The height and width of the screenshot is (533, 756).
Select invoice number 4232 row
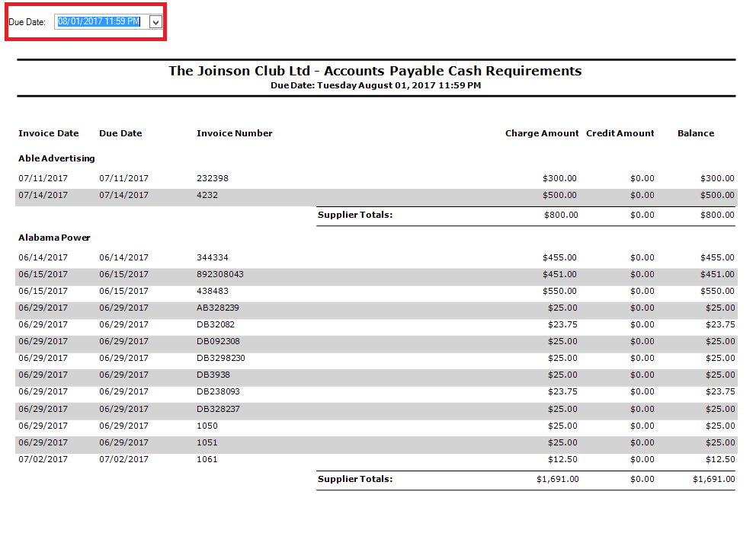[x=207, y=195]
